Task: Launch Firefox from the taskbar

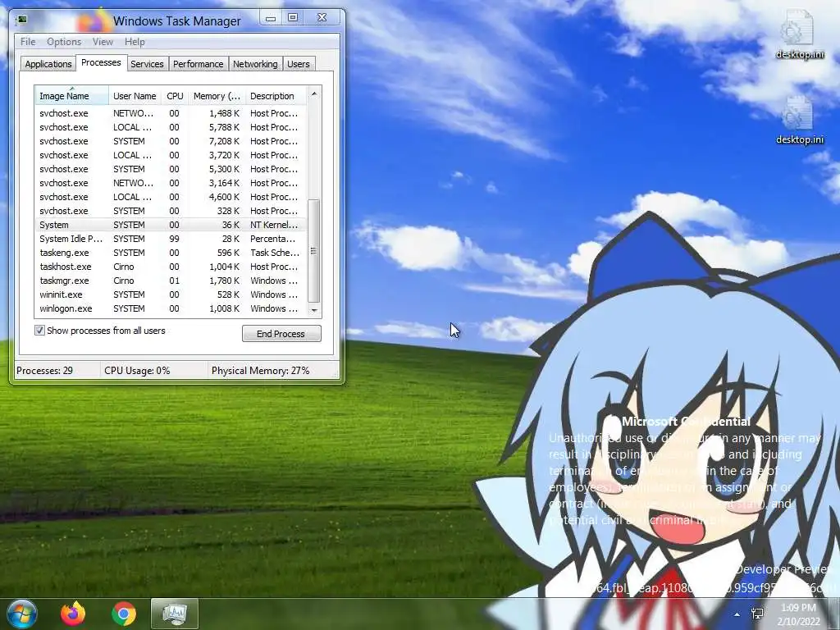Action: click(73, 614)
